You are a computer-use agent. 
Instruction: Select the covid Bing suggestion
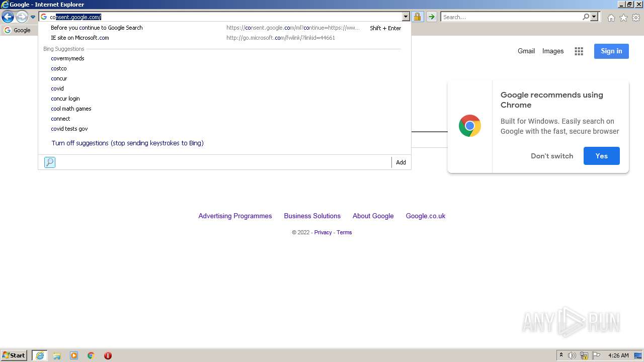coord(57,88)
